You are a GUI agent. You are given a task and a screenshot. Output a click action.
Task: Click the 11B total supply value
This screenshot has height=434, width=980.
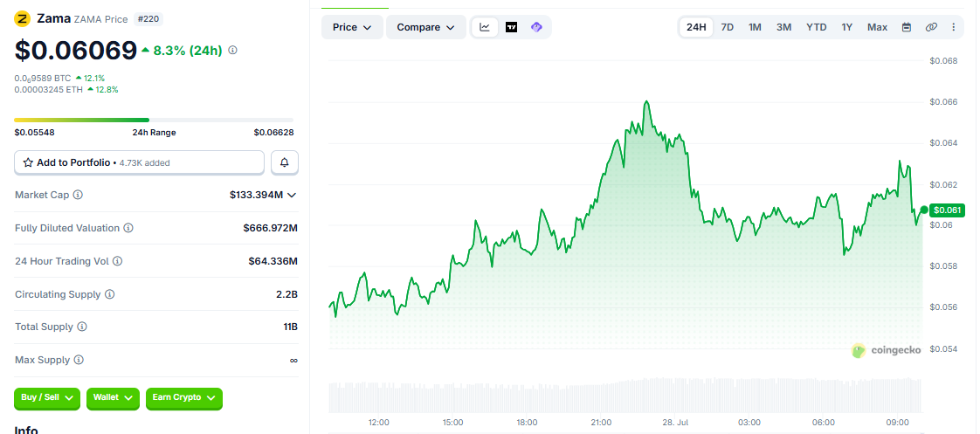(x=290, y=327)
